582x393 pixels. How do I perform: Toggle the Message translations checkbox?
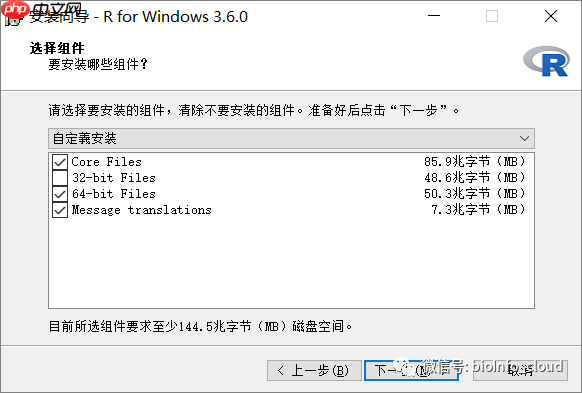(x=60, y=210)
